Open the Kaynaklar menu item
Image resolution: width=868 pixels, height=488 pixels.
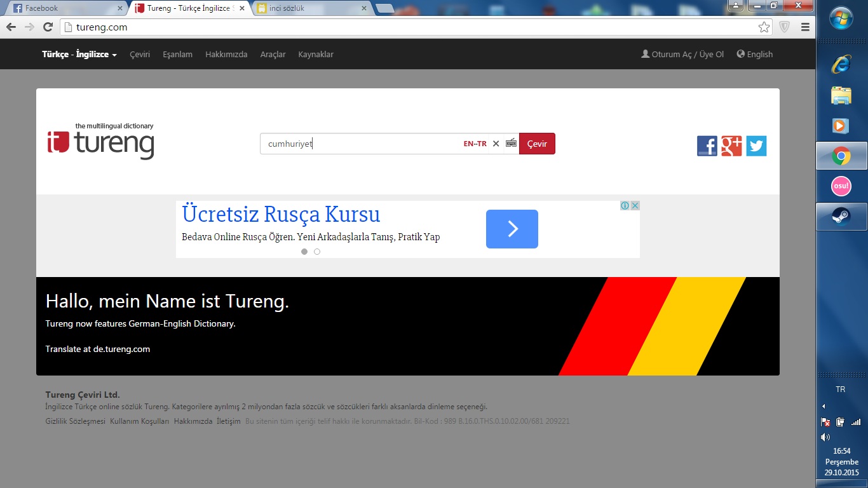tap(316, 55)
